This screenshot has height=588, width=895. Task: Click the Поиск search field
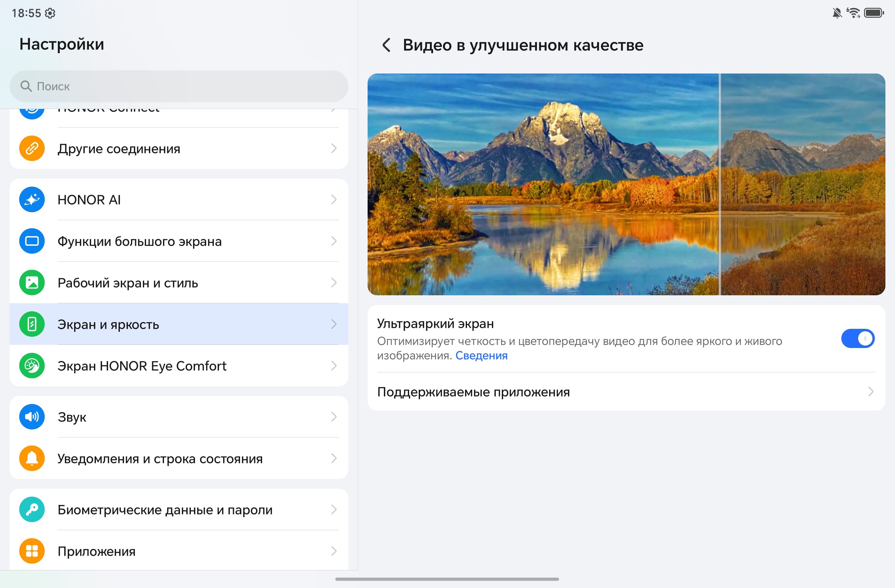[x=179, y=86]
